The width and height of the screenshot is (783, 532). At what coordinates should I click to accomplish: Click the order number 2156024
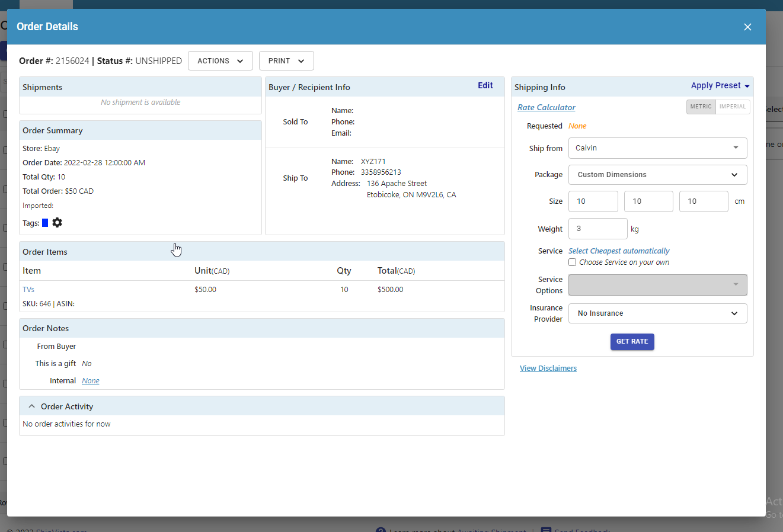coord(72,61)
